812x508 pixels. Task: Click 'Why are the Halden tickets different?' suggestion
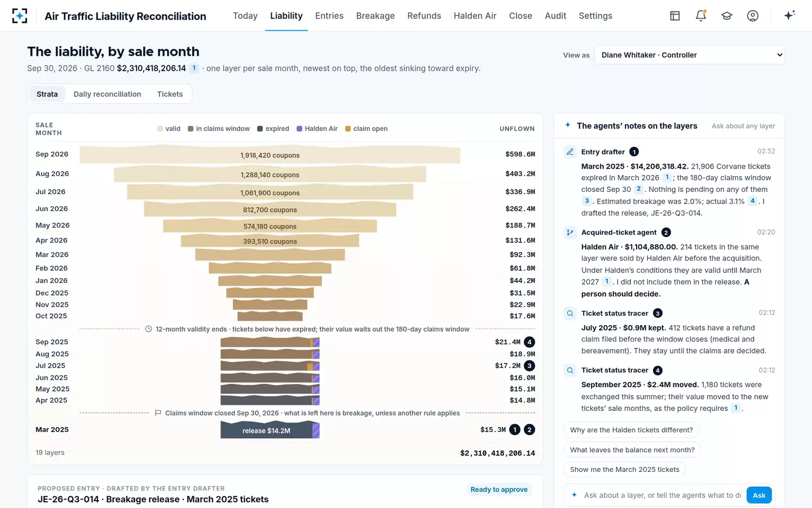[632, 430]
